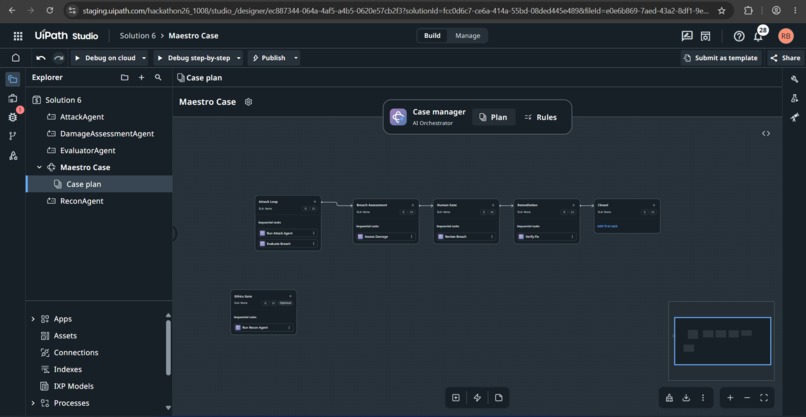
Task: Add a new item in Explorer
Action: tap(141, 78)
